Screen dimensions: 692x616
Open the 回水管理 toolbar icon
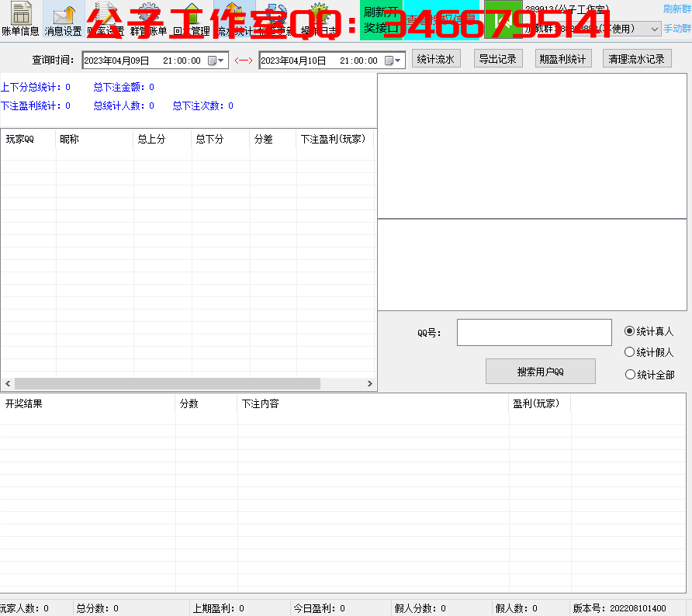(192, 19)
